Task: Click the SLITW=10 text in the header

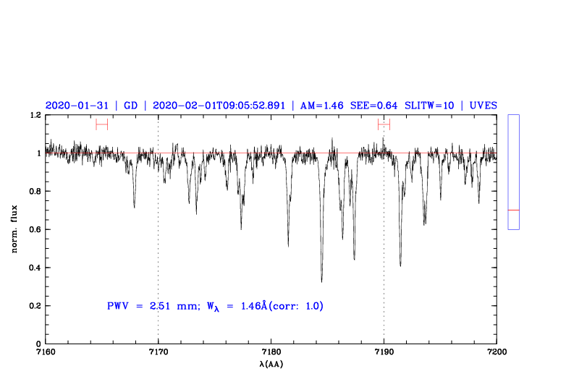Action: coord(429,105)
